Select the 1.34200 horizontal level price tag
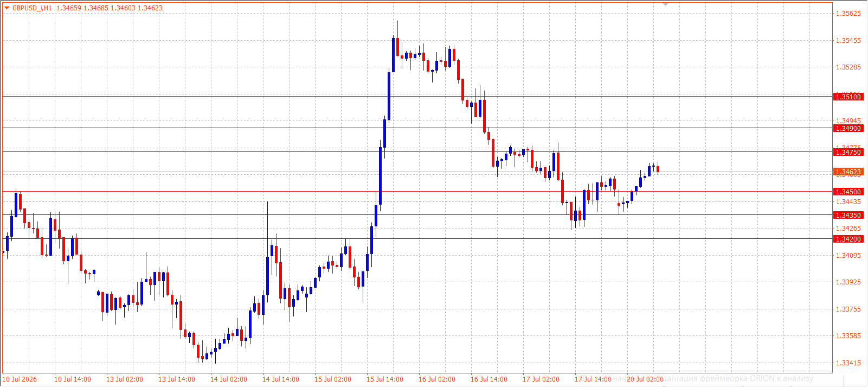Image resolution: width=868 pixels, height=387 pixels. (x=848, y=239)
